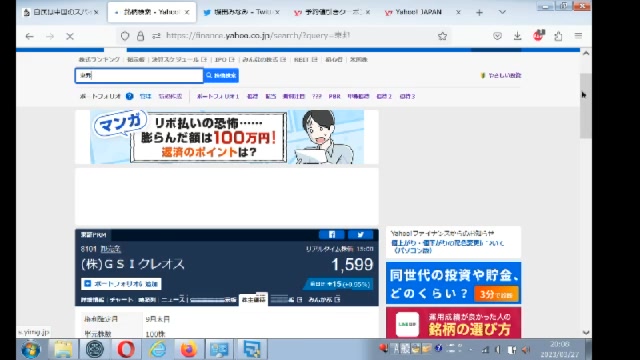Switch to the Yahoo! JAPAN tab
This screenshot has height=360, width=640.
click(418, 12)
